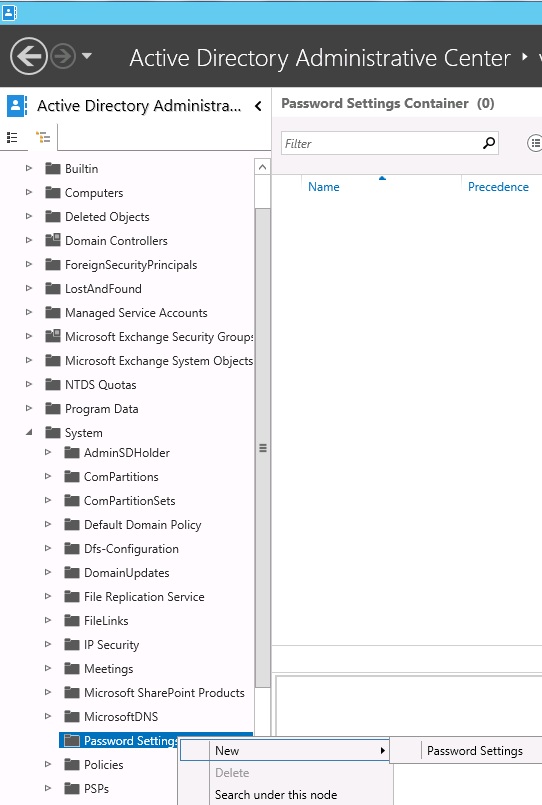Click the navigation tree vertical scrollbar thumb
The height and width of the screenshot is (805, 542).
click(x=262, y=448)
